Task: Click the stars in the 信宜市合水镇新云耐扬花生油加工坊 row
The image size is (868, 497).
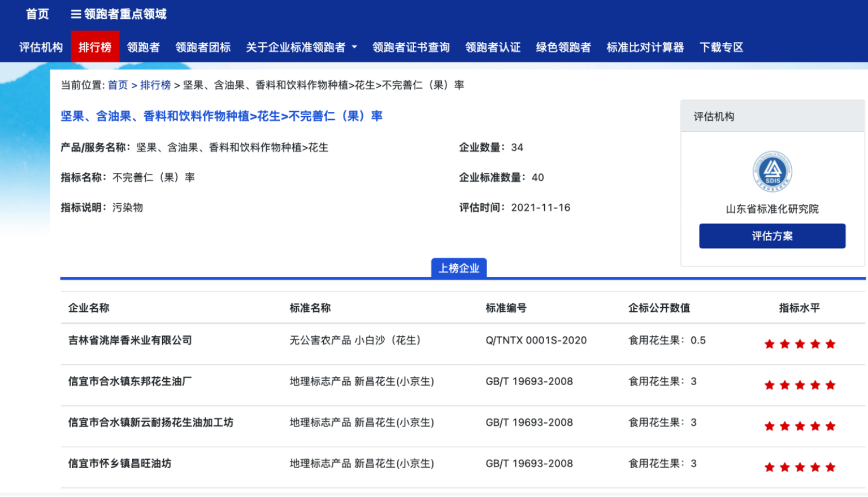Action: [800, 426]
